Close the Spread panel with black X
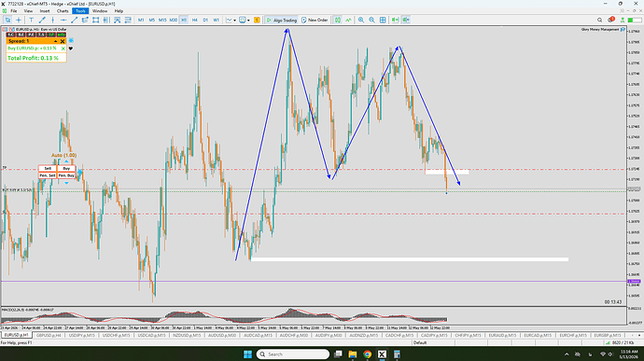644x361 pixels. [x=63, y=41]
